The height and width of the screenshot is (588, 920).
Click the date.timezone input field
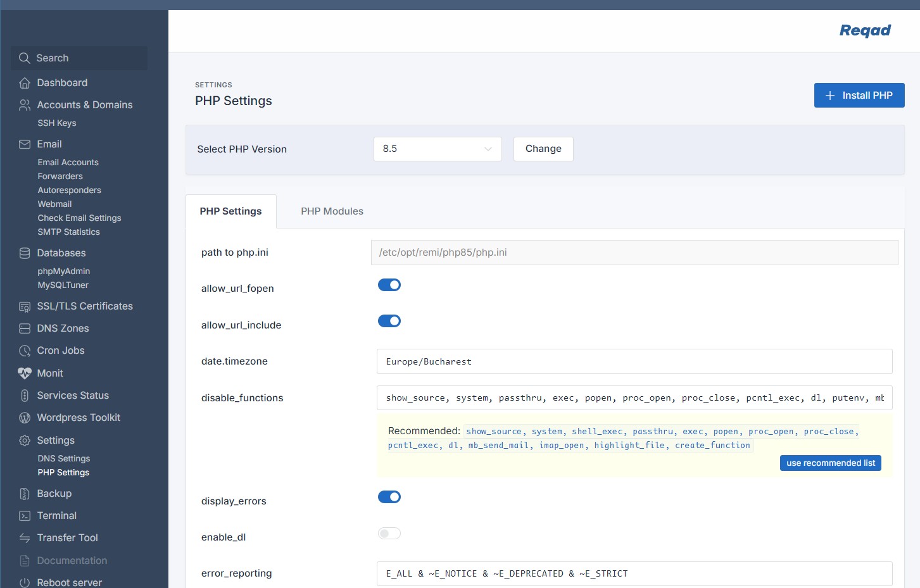pos(634,361)
